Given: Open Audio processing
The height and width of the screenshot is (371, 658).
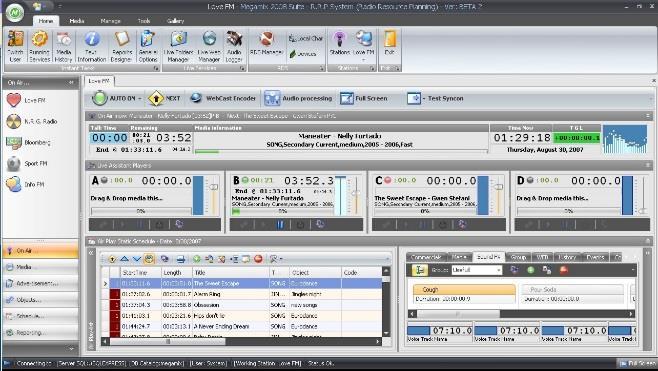Looking at the screenshot, I should [x=298, y=98].
